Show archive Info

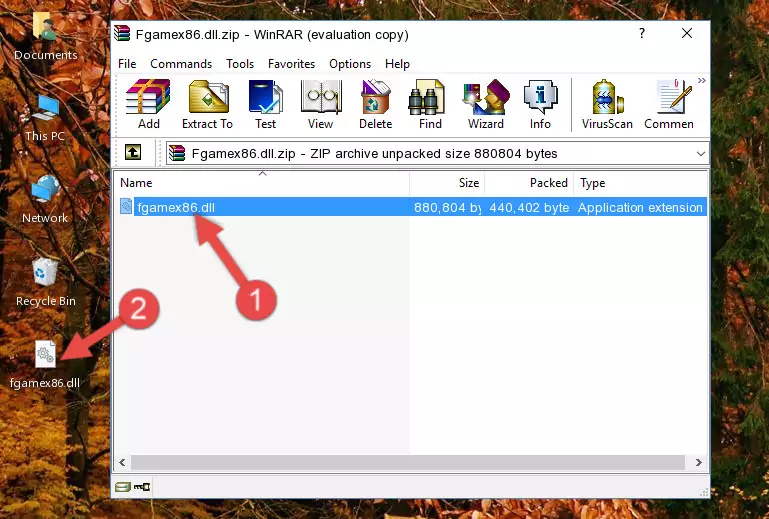(540, 104)
